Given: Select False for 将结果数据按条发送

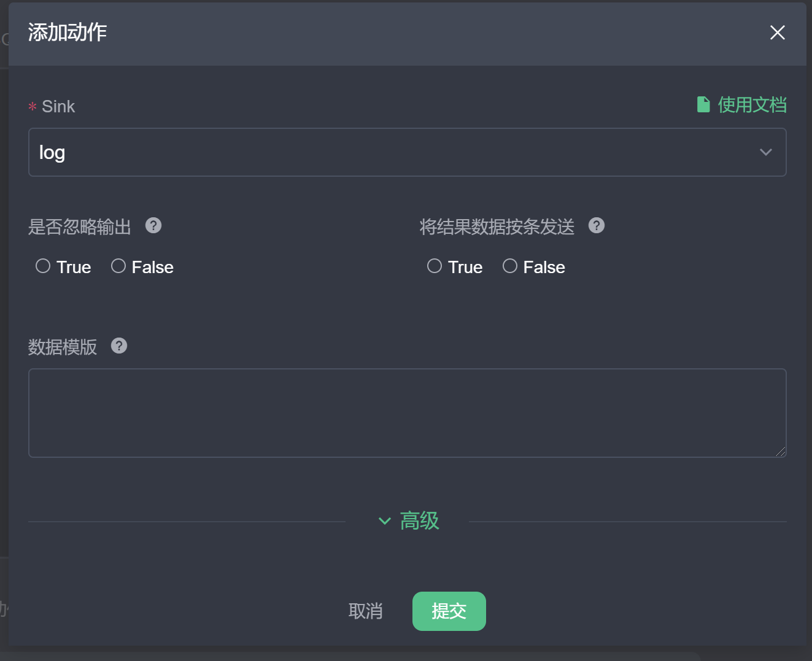Looking at the screenshot, I should click(x=510, y=266).
